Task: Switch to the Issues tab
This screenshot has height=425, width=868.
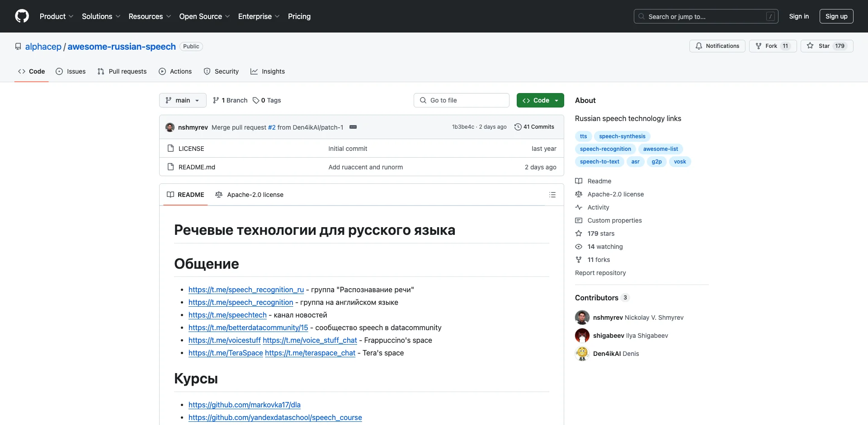Action: 71,71
